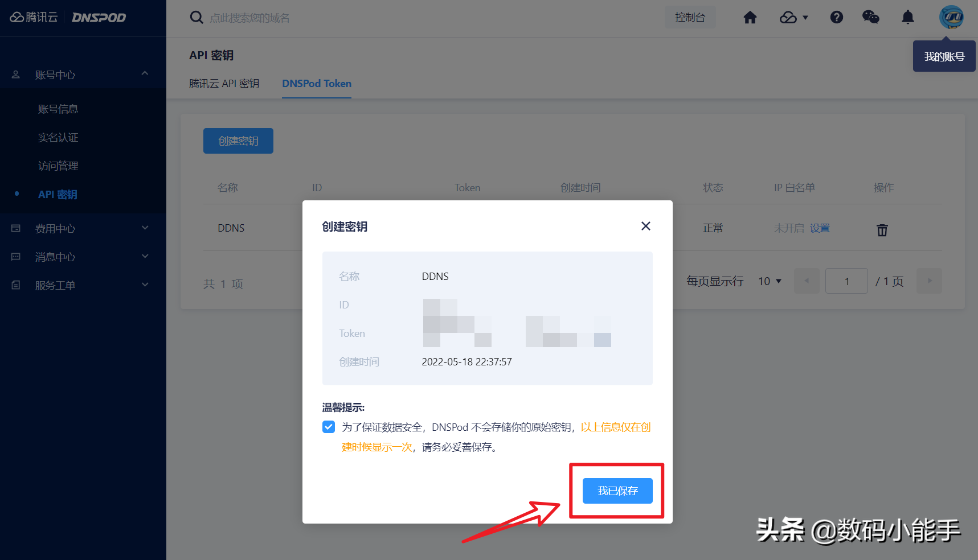
Task: Delete the DDNS key using the trash icon
Action: click(x=882, y=230)
